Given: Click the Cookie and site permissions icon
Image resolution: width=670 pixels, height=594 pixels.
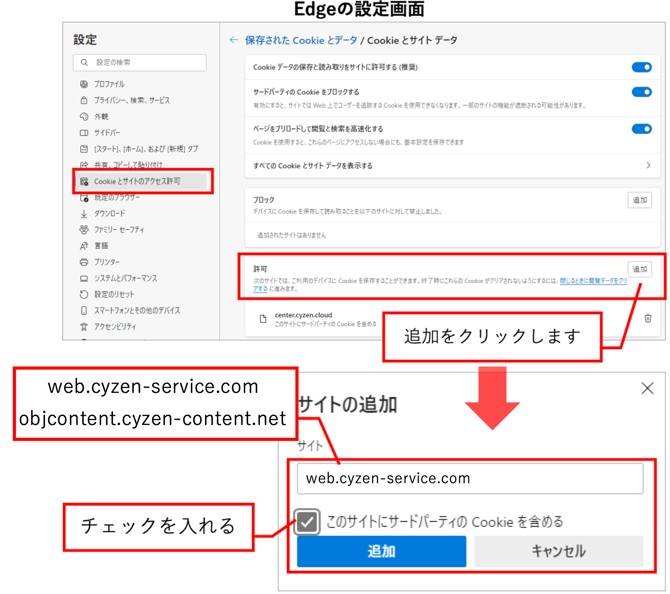Looking at the screenshot, I should [x=84, y=181].
